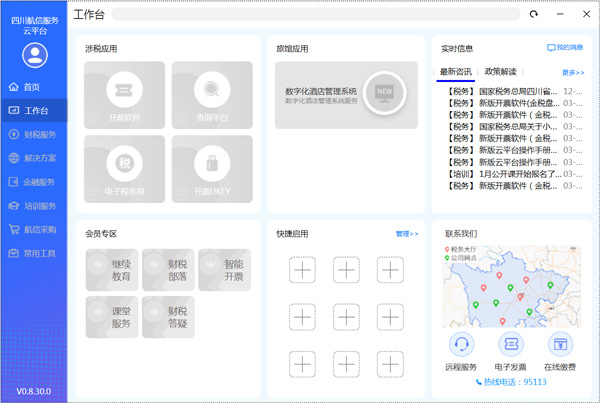Switch to 政策解读 tab
600x403 pixels.
coord(501,72)
